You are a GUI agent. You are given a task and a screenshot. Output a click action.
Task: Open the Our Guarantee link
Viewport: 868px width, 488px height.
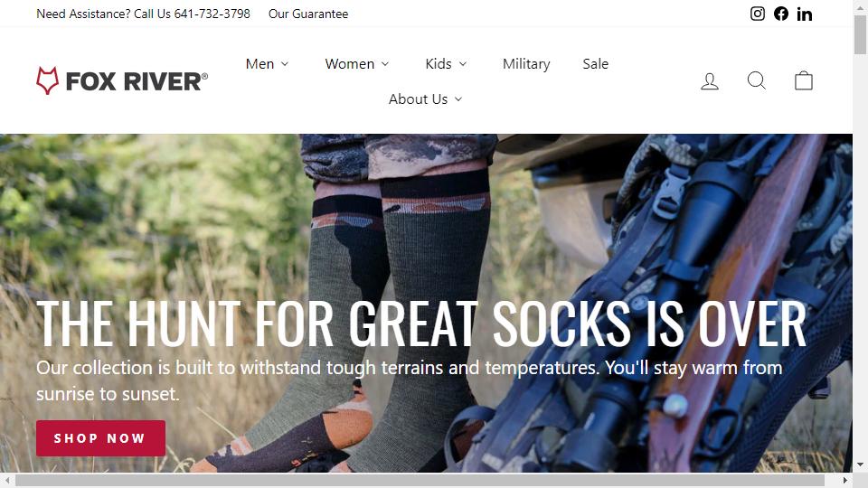click(x=308, y=14)
